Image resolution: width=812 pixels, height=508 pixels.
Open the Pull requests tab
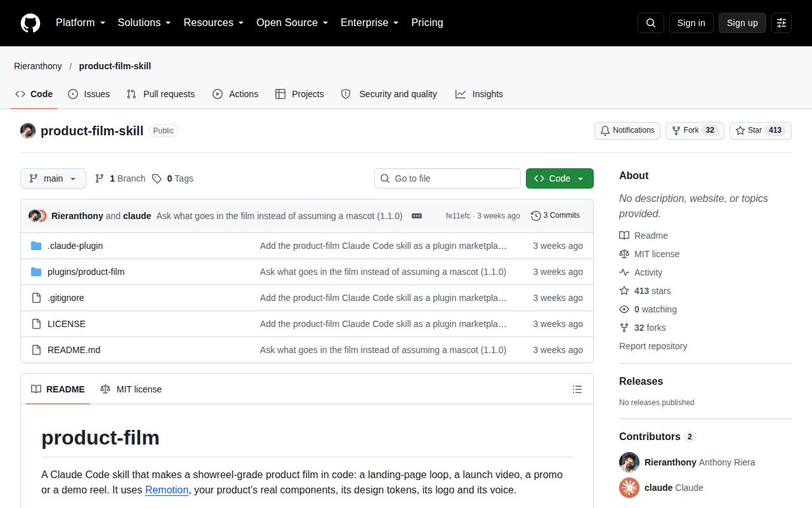tap(160, 94)
